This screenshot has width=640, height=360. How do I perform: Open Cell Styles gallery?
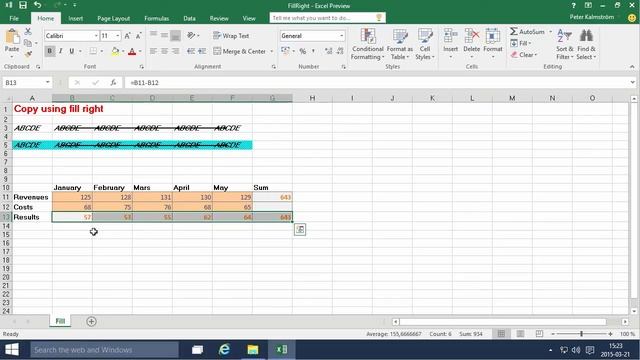click(425, 44)
